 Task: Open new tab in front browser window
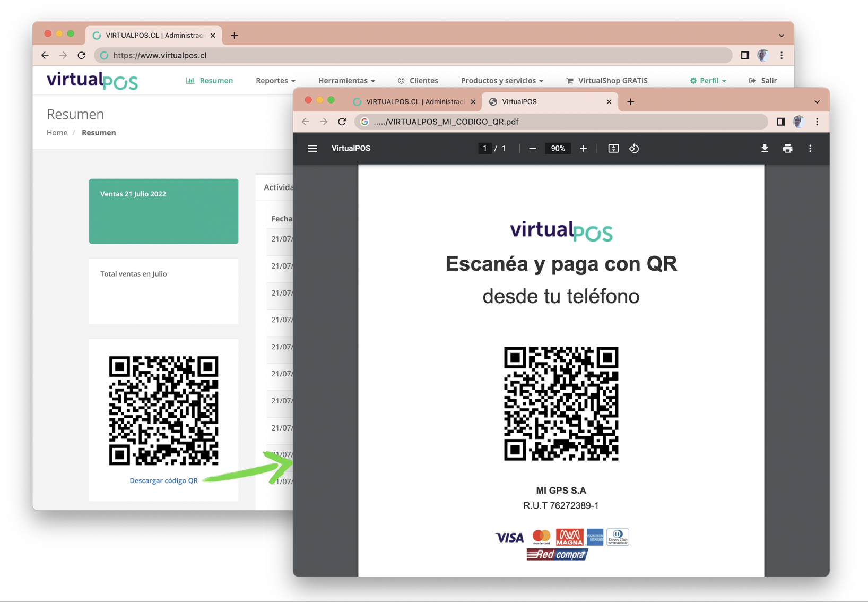(630, 101)
